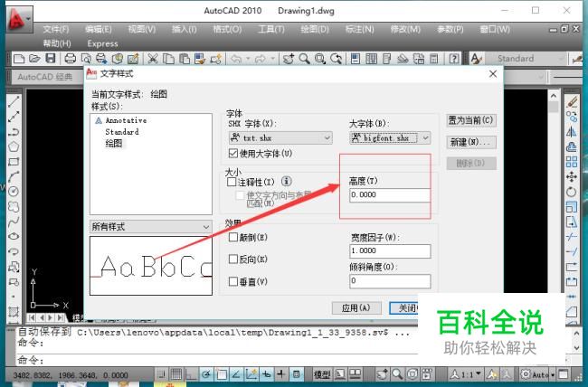Click the Open file icon
Image resolution: width=588 pixels, height=387 pixels.
click(34, 59)
